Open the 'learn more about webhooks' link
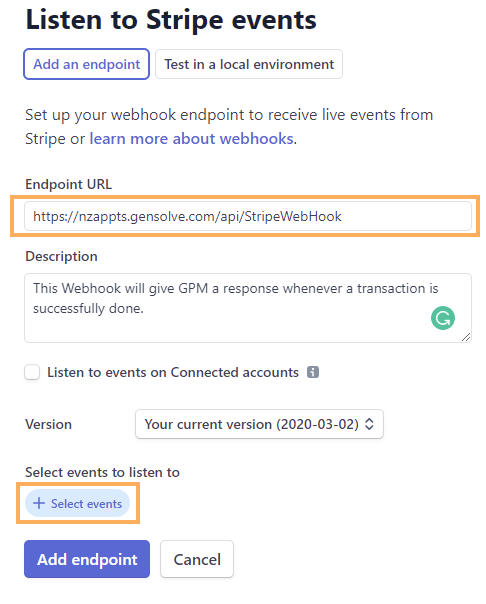Viewport: 486px width, 604px height. coord(191,139)
